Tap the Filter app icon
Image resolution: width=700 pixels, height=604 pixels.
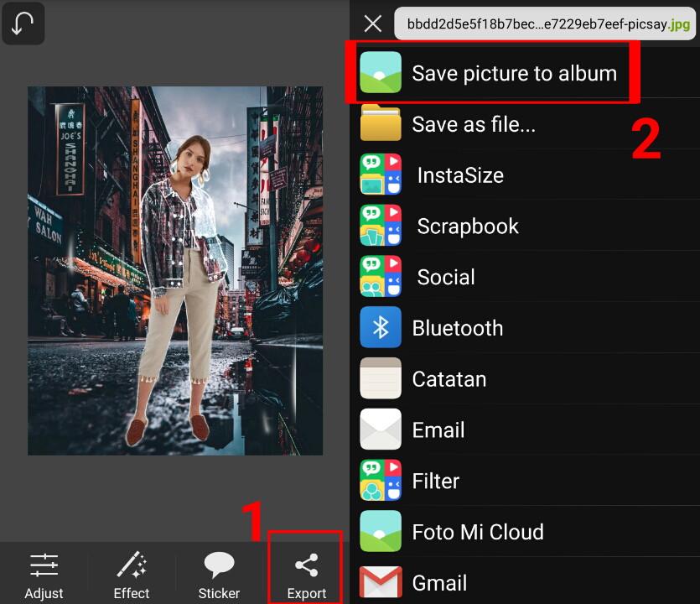381,480
